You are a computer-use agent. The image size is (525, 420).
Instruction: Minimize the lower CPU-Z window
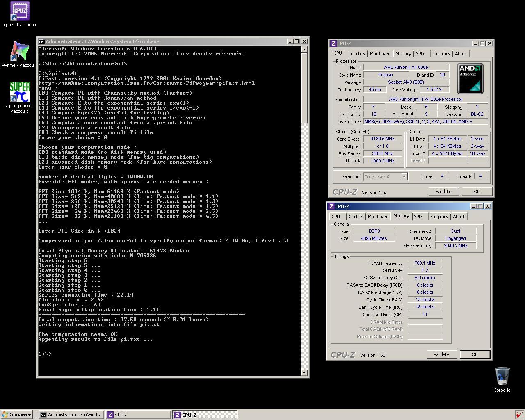[473, 206]
